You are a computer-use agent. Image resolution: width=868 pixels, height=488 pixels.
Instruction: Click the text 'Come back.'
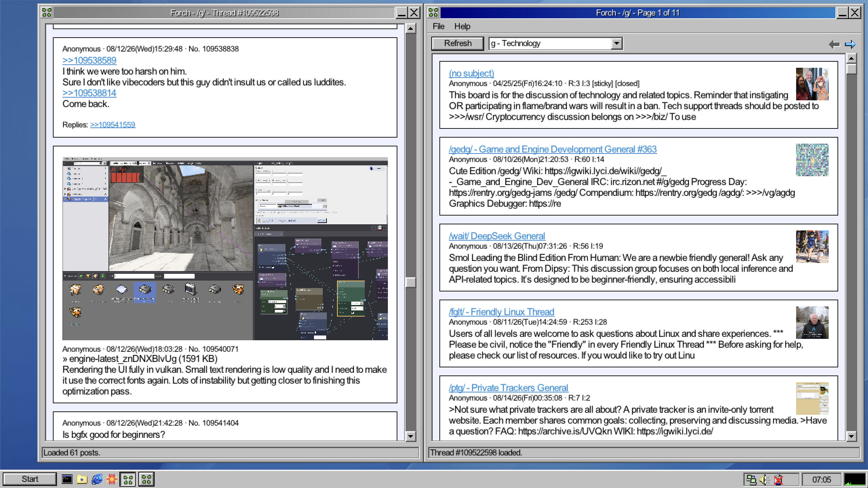click(86, 104)
